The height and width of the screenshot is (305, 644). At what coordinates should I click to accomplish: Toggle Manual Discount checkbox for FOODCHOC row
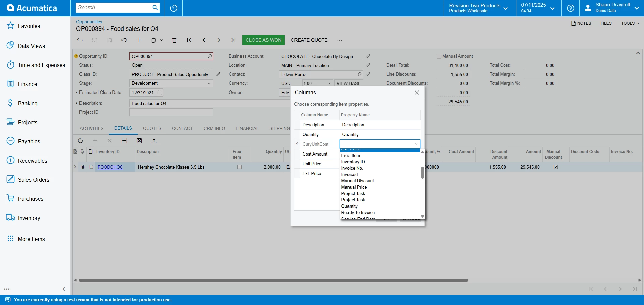click(x=556, y=167)
